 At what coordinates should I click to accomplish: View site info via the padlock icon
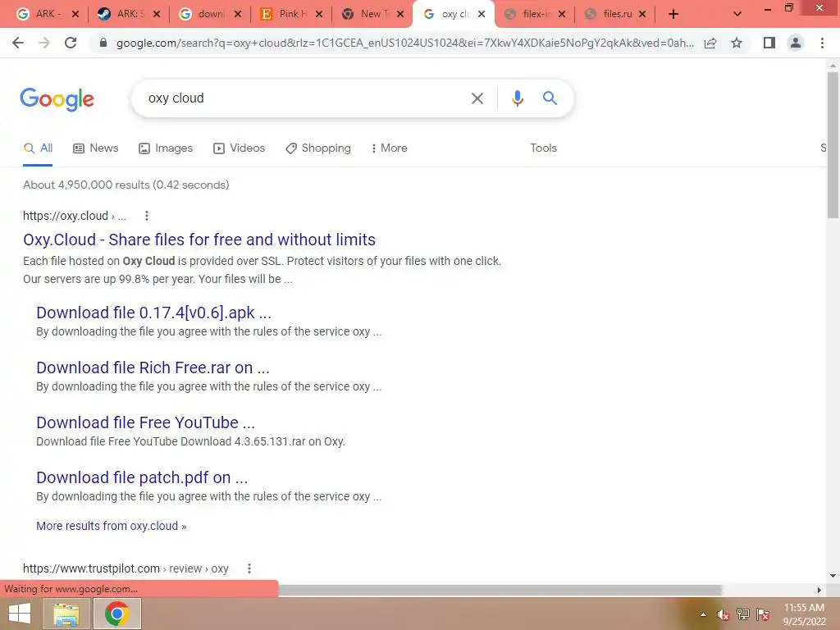point(103,43)
